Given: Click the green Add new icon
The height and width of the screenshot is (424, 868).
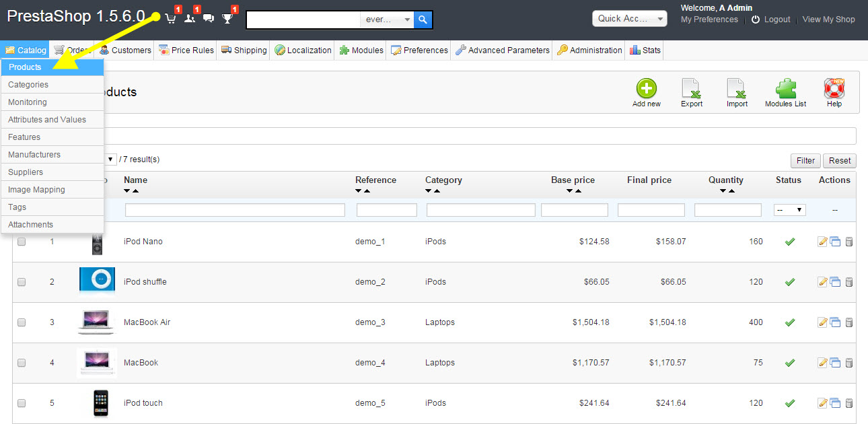Looking at the screenshot, I should click(x=647, y=89).
